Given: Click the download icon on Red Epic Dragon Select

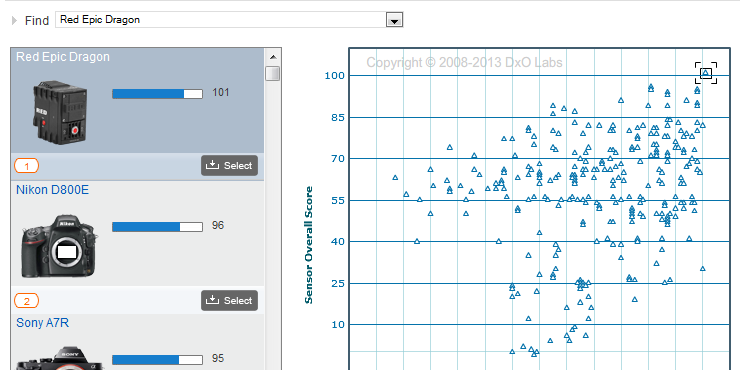Looking at the screenshot, I should point(213,165).
